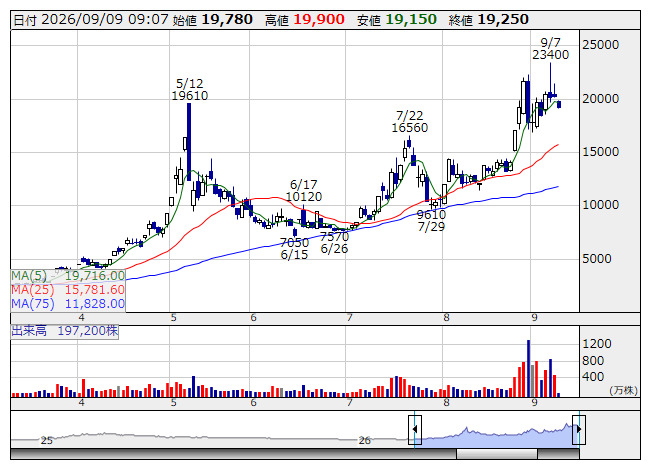Image resolution: width=653 pixels, height=470 pixels.
Task: Click the low price value 19,150
Action: 411,20
